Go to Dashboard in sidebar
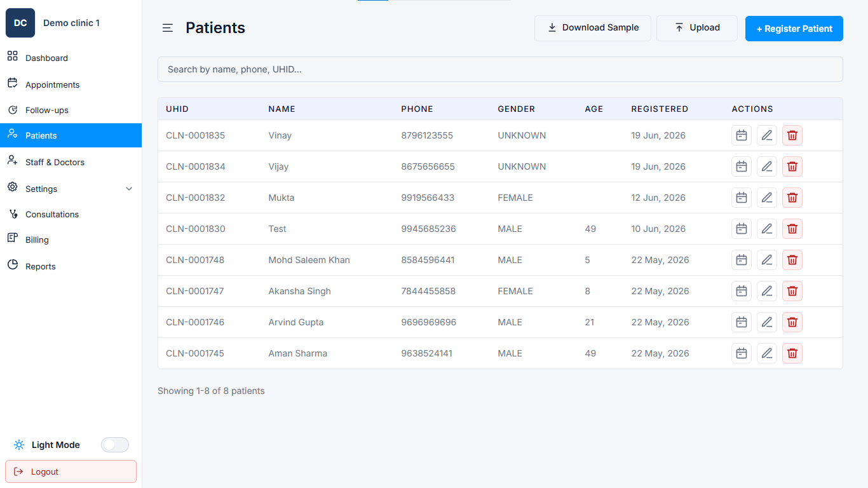Image resolution: width=868 pixels, height=488 pixels. coord(71,58)
